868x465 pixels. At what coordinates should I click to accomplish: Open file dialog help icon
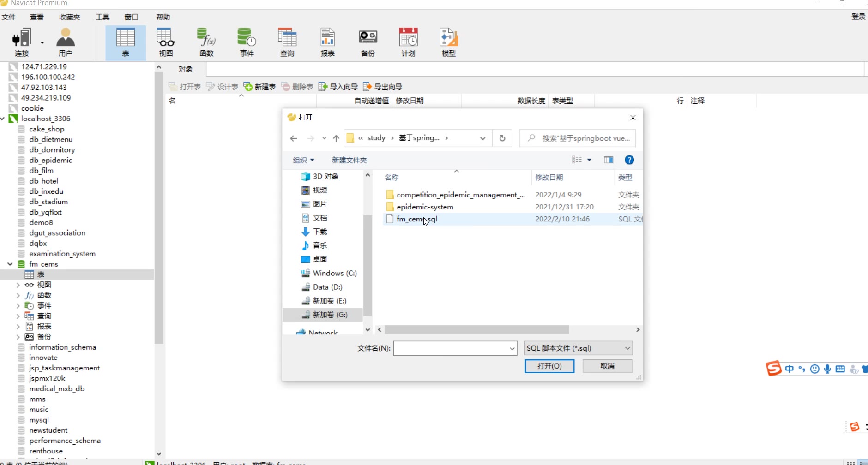(629, 160)
